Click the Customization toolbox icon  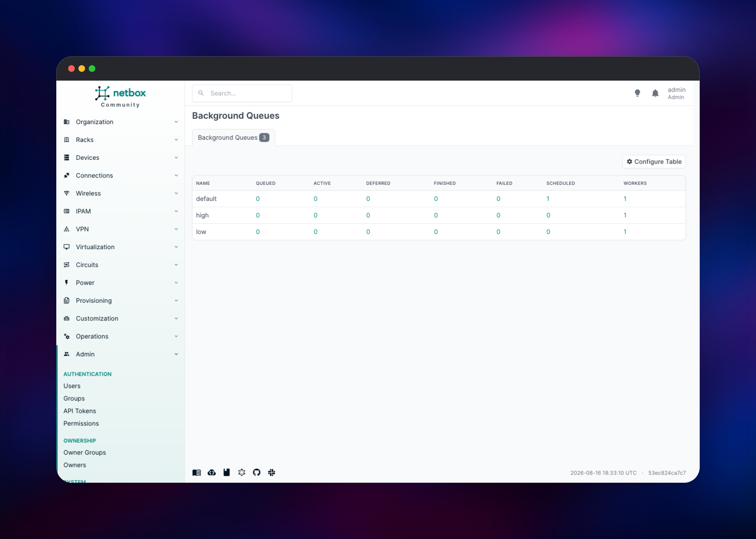[67, 318]
